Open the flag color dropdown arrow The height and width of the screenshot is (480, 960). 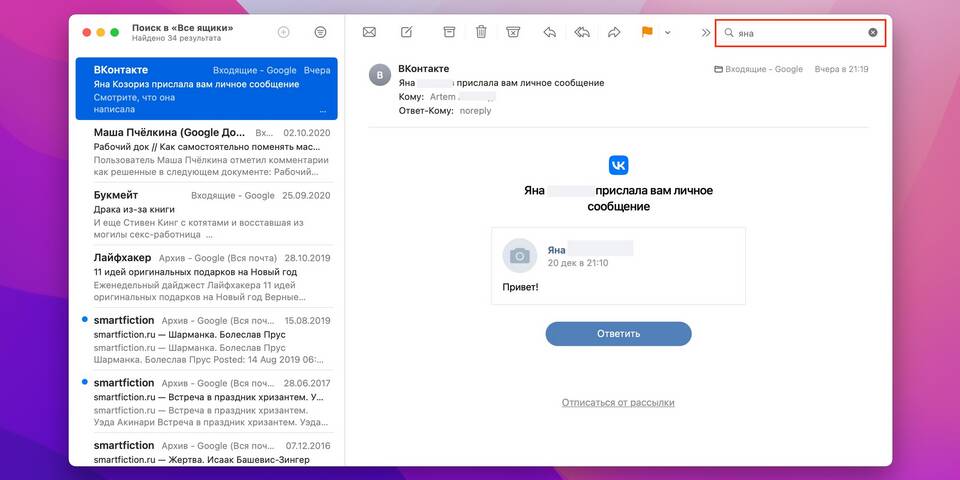(x=667, y=33)
